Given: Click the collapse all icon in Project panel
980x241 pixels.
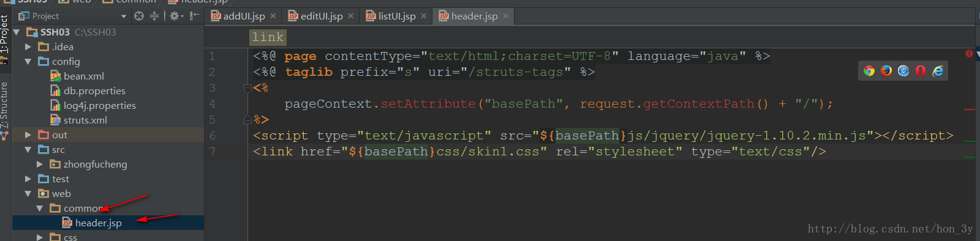Looking at the screenshot, I should coord(154,16).
